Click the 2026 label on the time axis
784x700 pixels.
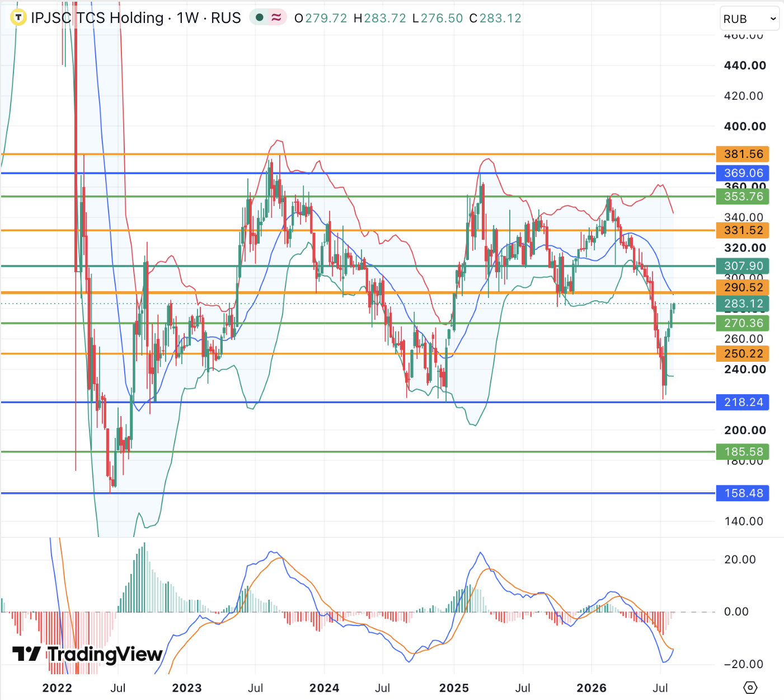point(591,688)
